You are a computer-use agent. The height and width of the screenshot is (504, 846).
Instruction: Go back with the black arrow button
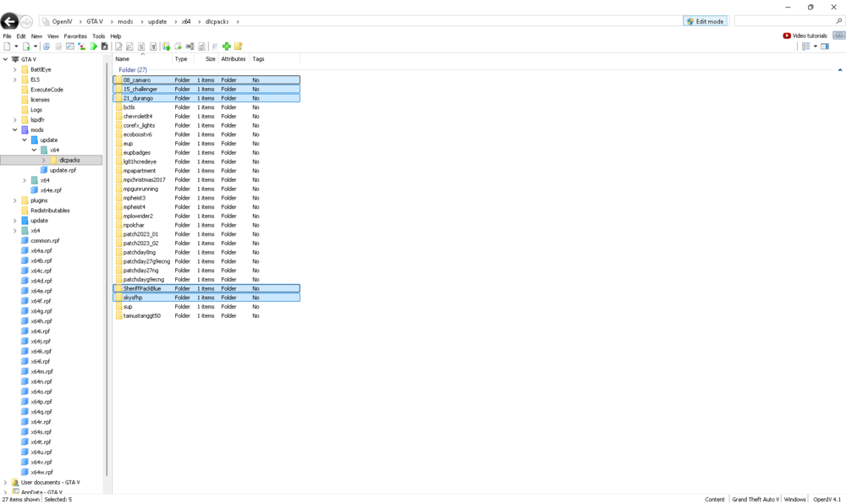coord(9,21)
